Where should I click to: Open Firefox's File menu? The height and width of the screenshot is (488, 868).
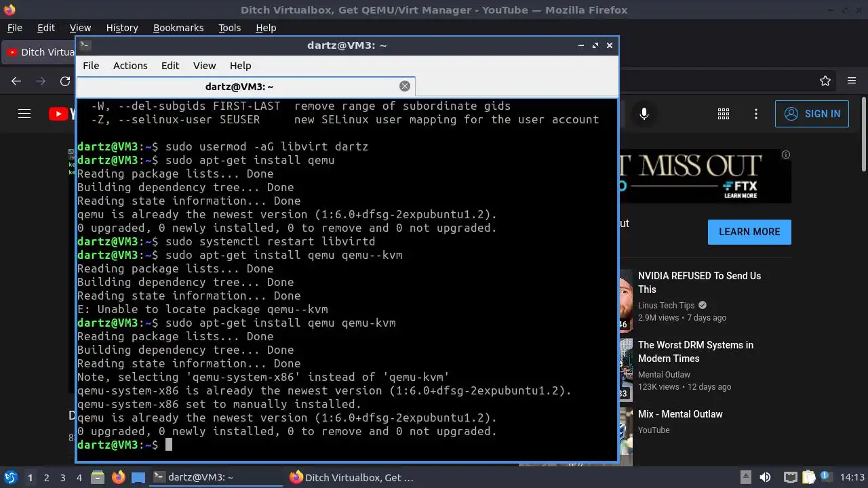14,28
